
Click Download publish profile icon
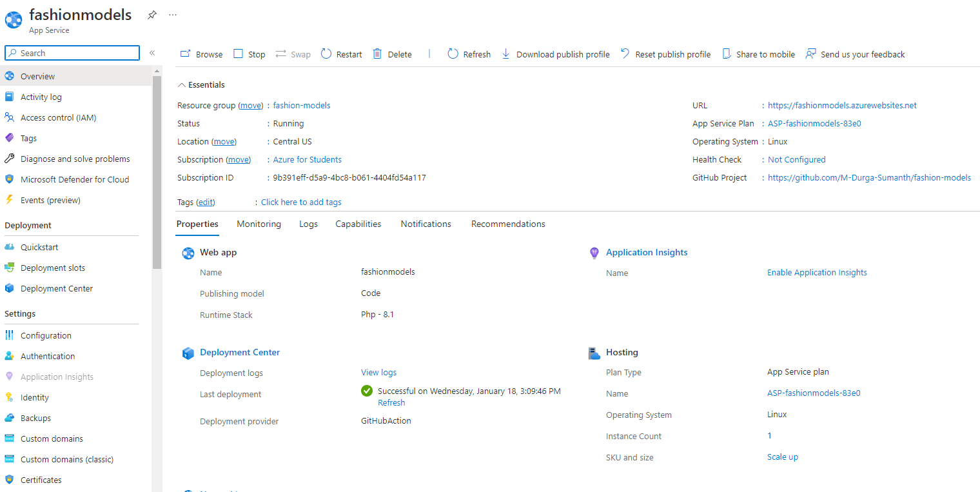pyautogui.click(x=506, y=54)
